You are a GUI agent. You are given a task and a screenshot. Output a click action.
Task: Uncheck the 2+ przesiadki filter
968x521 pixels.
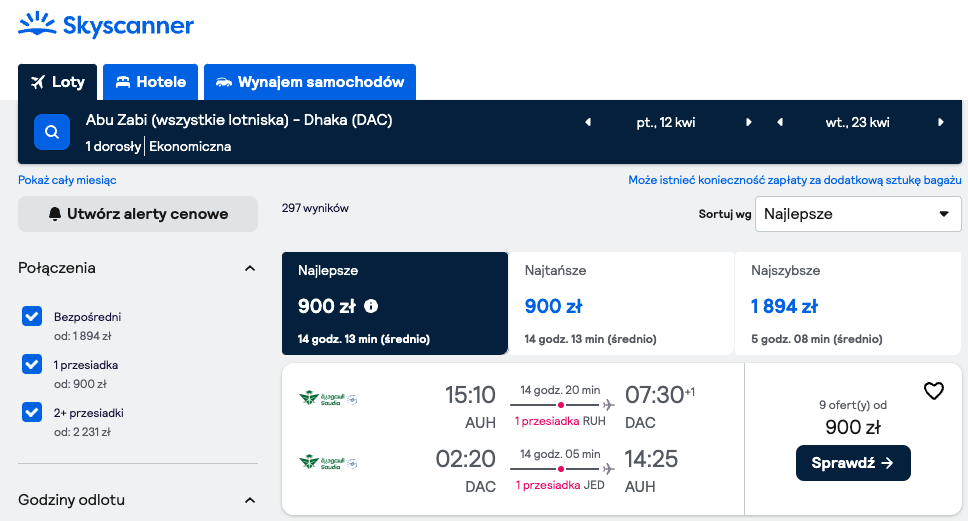[x=32, y=412]
